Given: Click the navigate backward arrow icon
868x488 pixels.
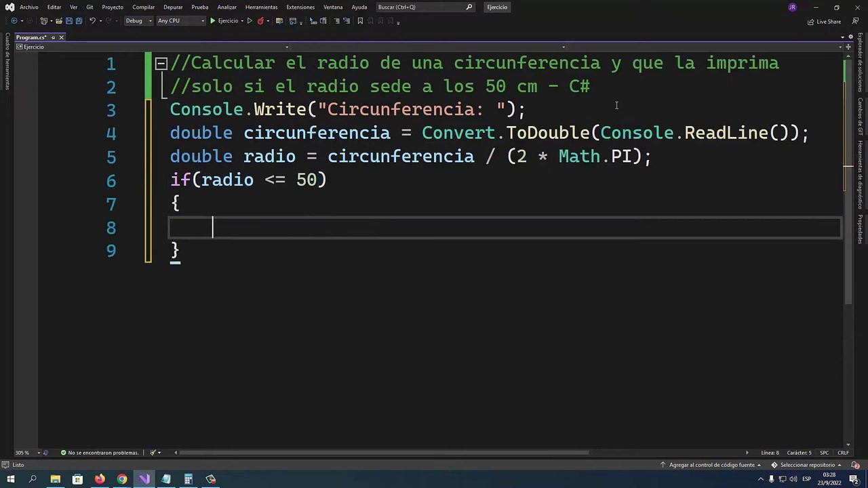Looking at the screenshot, I should (x=14, y=21).
